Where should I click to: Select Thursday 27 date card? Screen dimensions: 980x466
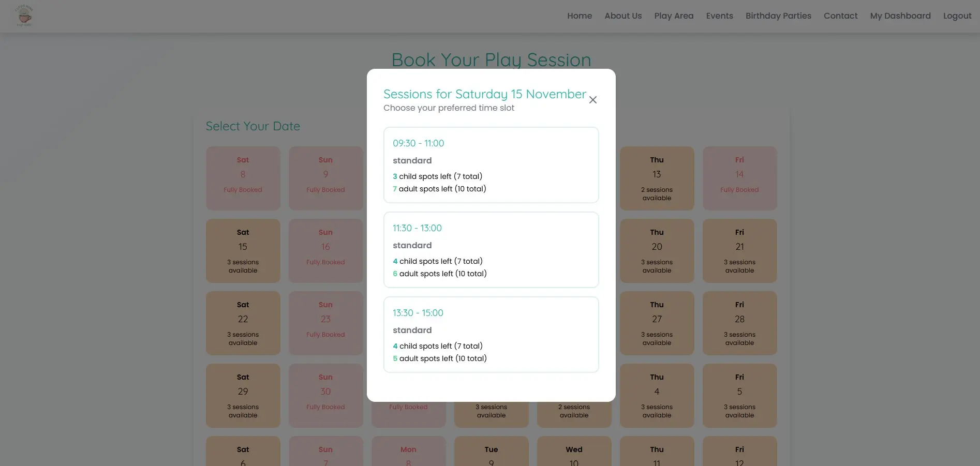(x=657, y=323)
